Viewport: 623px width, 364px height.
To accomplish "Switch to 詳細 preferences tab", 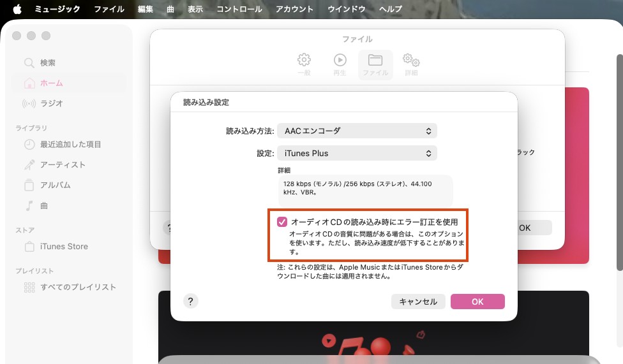I will (411, 64).
